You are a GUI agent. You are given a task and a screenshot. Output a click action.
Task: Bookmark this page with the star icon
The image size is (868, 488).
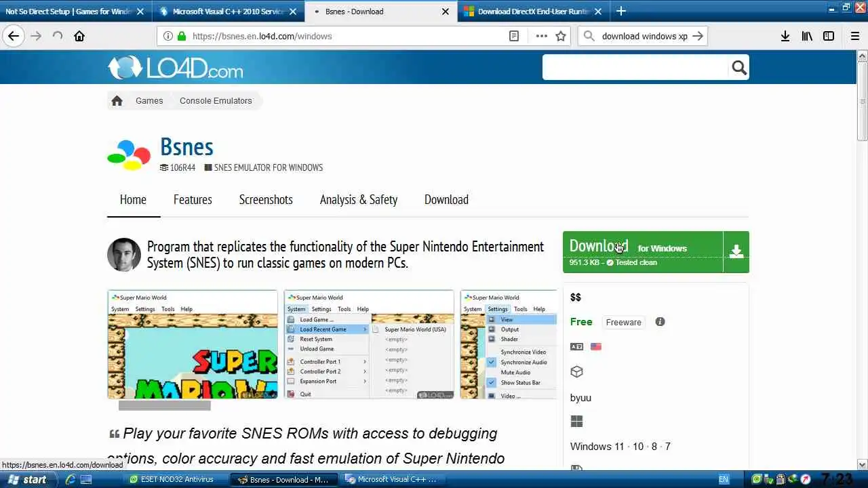[x=561, y=36]
